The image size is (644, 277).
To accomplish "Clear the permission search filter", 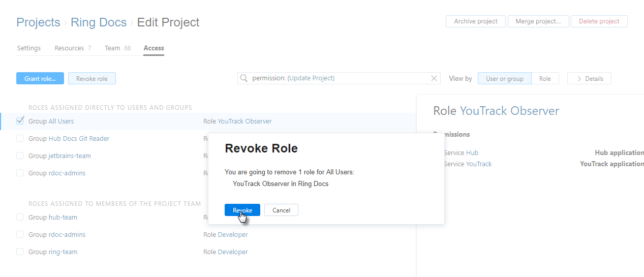I will (x=434, y=78).
